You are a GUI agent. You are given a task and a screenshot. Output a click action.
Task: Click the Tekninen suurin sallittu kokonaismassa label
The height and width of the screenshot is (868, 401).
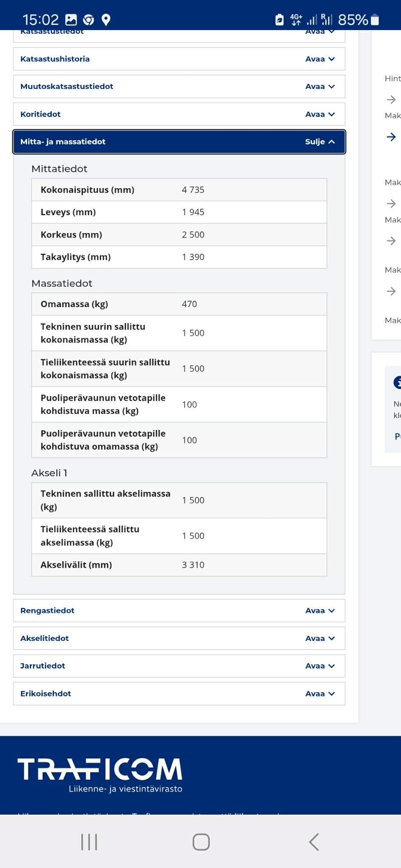pos(93,333)
